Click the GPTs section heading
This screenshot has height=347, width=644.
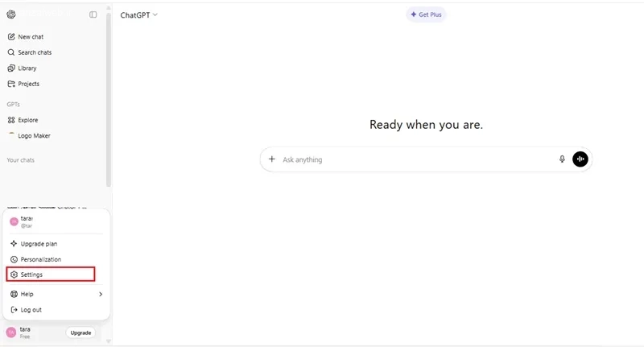point(13,105)
